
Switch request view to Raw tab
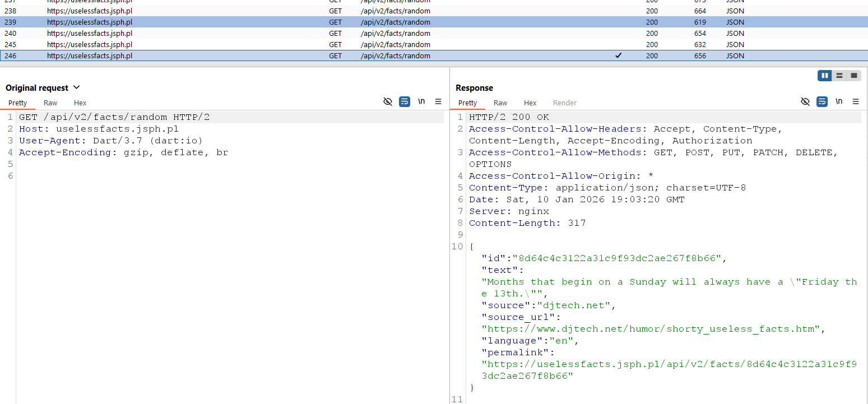point(50,103)
